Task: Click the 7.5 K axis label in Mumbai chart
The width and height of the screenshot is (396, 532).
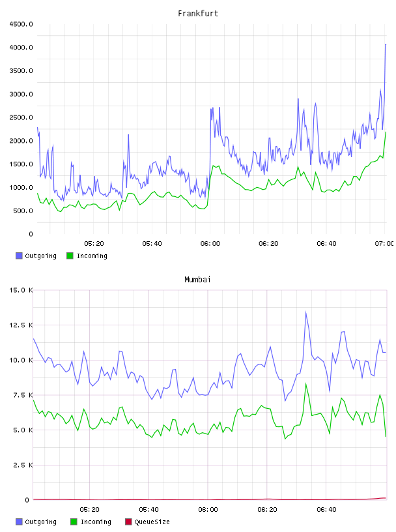Action: [23, 395]
